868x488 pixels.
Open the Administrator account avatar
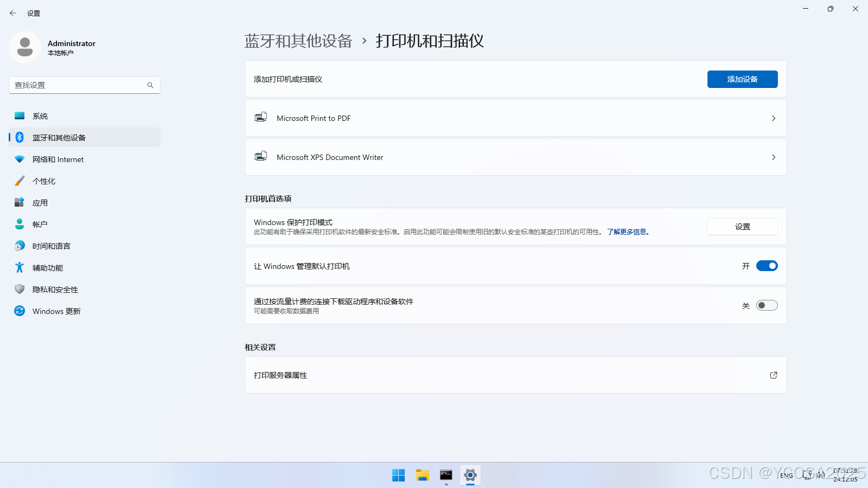(25, 47)
